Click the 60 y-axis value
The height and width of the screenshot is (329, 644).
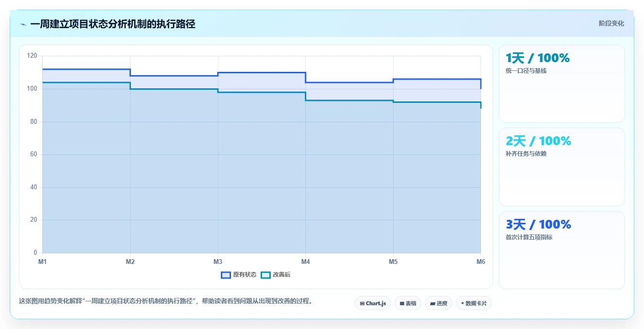33,154
